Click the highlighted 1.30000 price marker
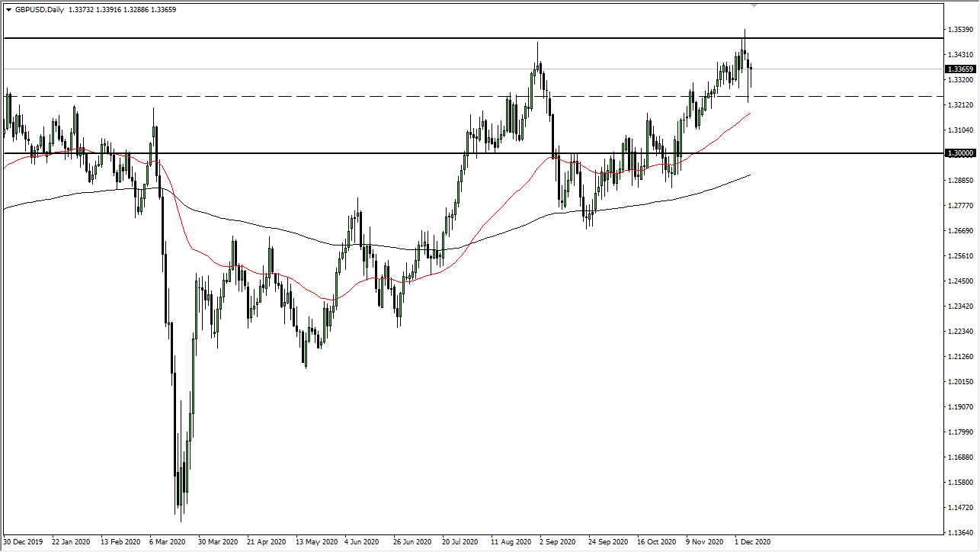The height and width of the screenshot is (552, 980). point(959,153)
